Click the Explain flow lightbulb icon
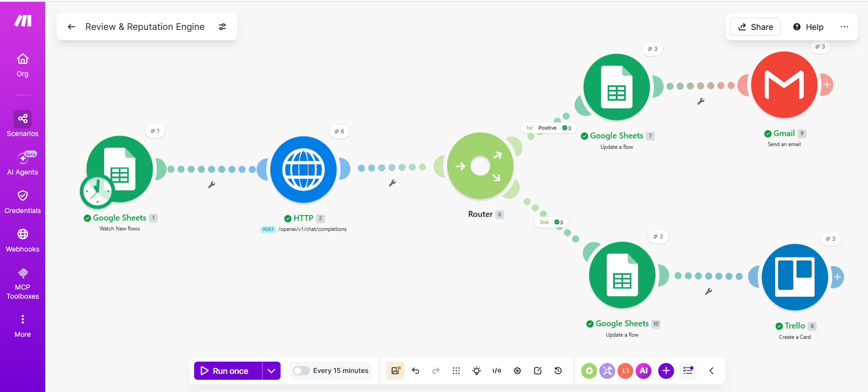Screen dimensions: 868x392 pos(476,371)
